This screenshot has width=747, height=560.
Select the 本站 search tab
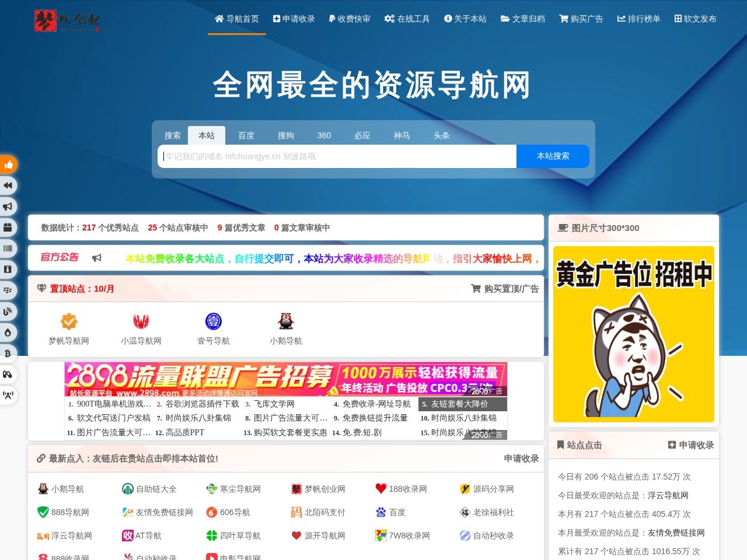pos(207,135)
